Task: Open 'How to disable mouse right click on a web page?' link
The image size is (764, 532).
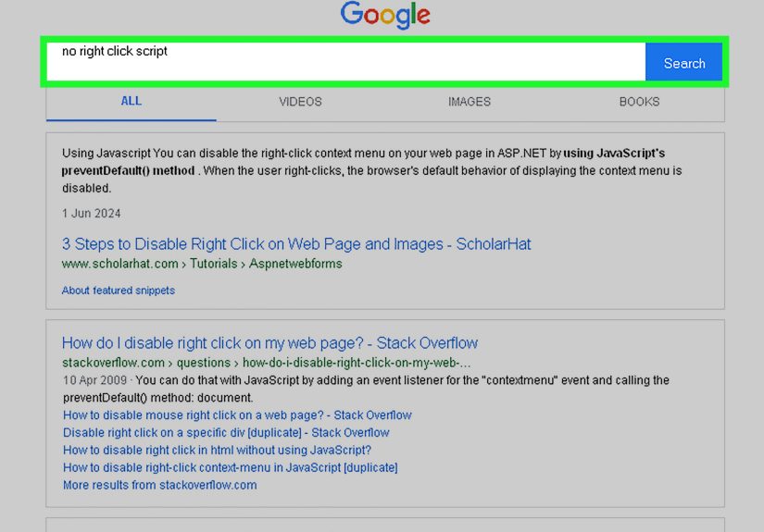Action: [x=237, y=415]
